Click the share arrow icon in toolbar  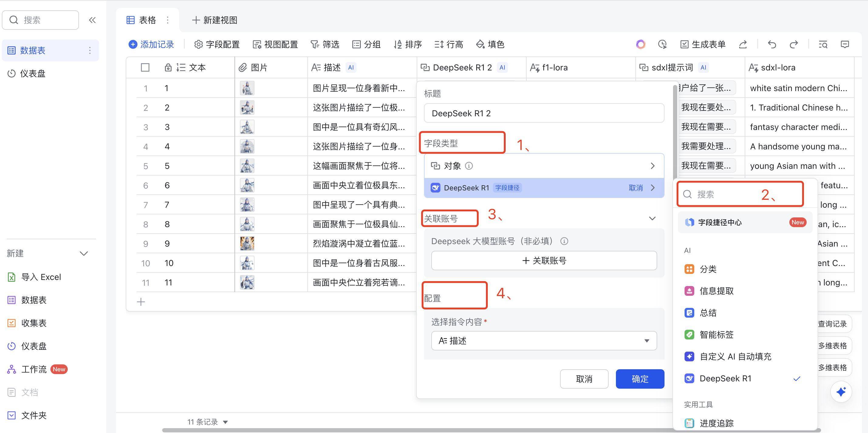click(743, 44)
